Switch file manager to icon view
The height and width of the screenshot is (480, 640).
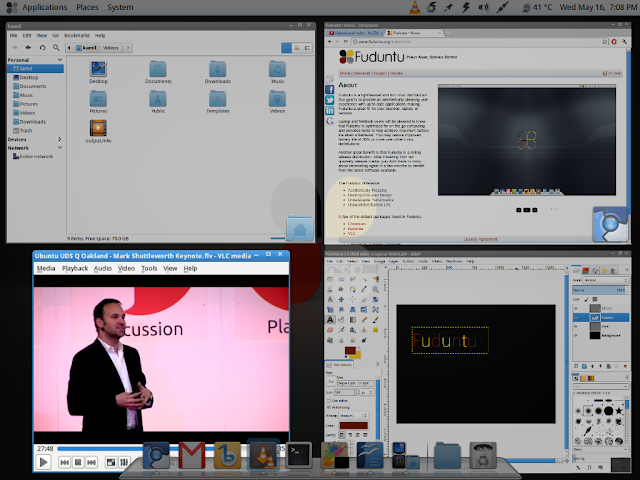coord(287,48)
